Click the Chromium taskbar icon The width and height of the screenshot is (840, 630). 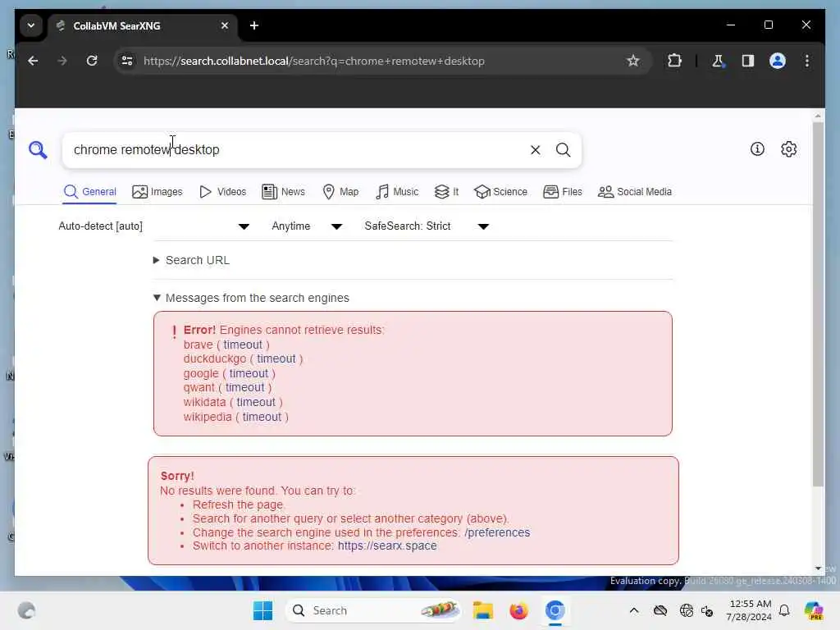[555, 610]
